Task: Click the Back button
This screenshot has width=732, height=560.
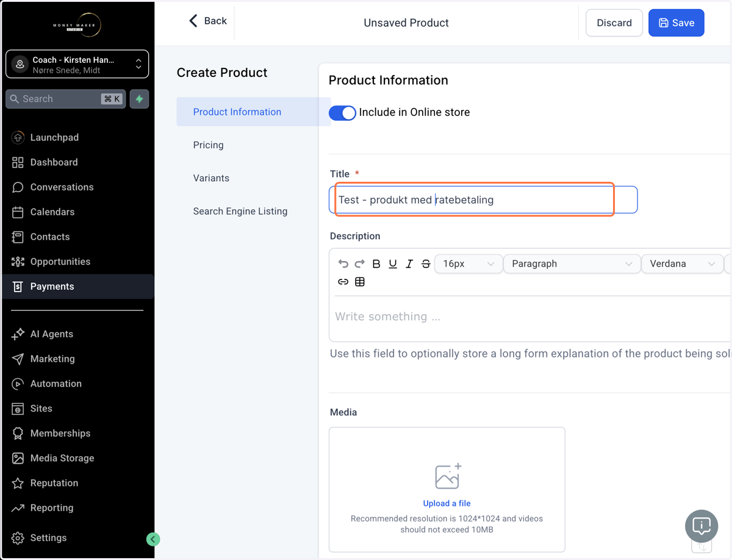Action: (x=207, y=21)
